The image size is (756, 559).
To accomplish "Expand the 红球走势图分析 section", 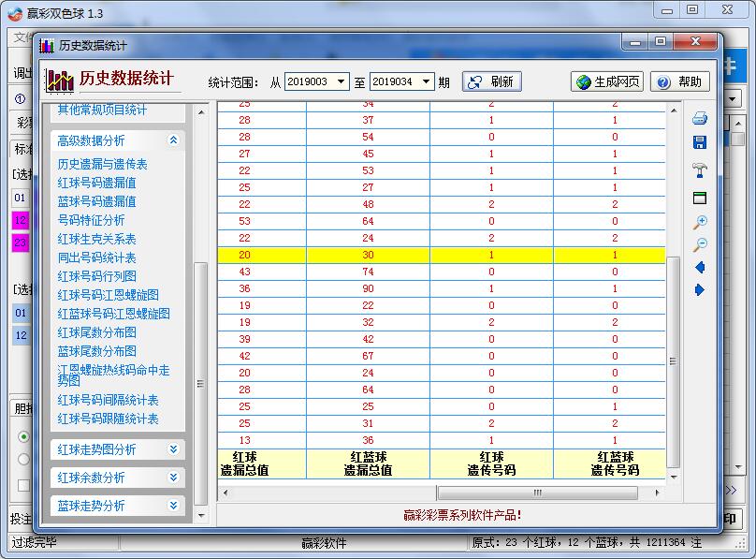I will pos(117,449).
